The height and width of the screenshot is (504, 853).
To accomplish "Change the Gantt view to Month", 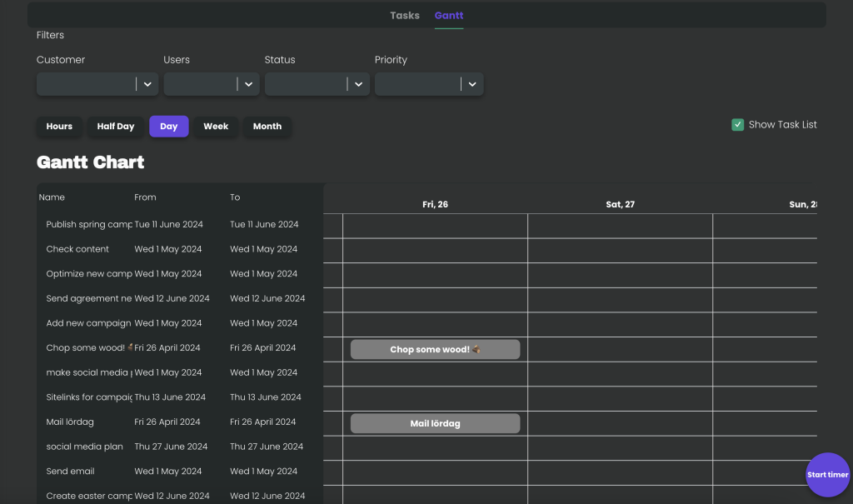I will pyautogui.click(x=267, y=127).
